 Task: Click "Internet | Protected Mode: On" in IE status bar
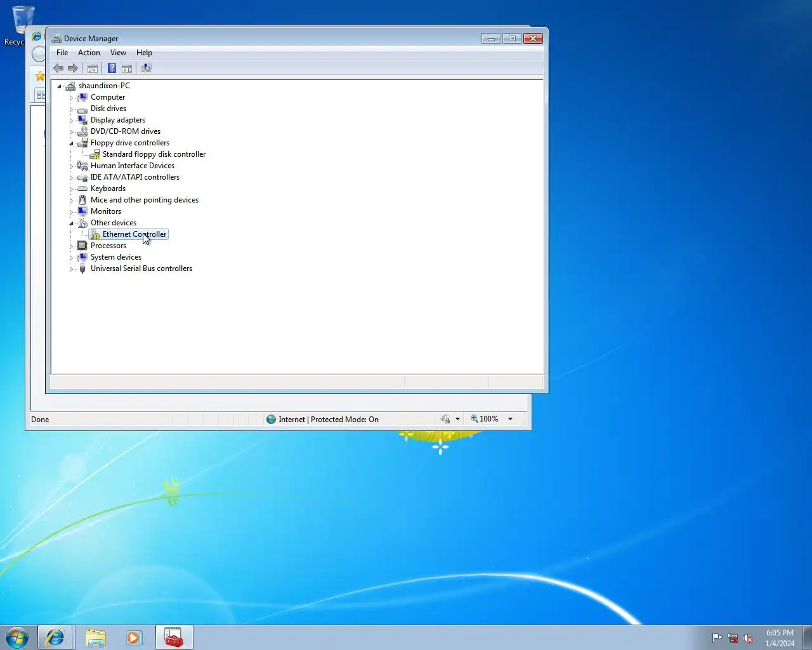(x=328, y=420)
